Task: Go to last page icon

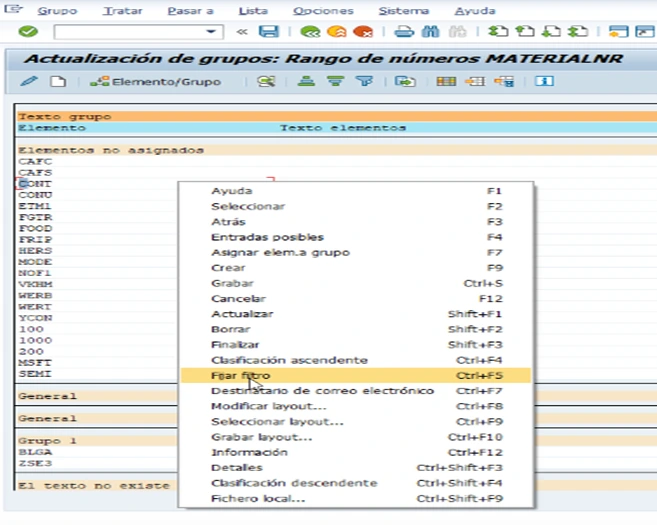Action: point(578,31)
